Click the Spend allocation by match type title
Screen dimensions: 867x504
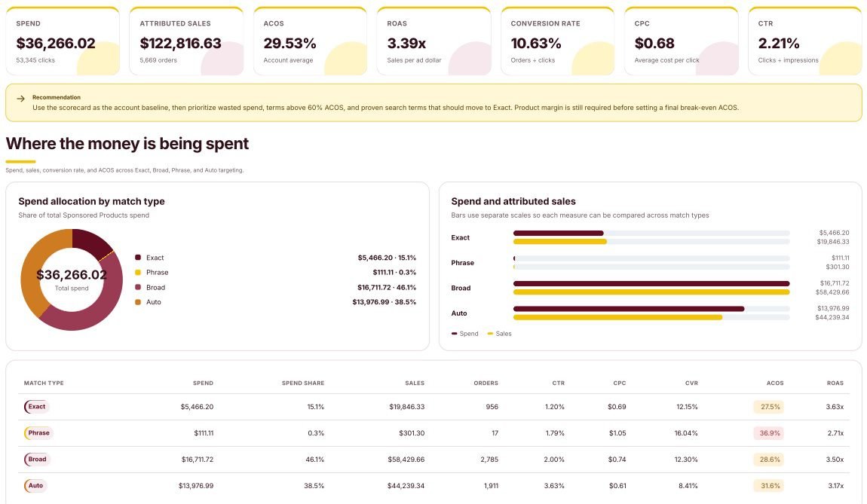click(x=91, y=202)
